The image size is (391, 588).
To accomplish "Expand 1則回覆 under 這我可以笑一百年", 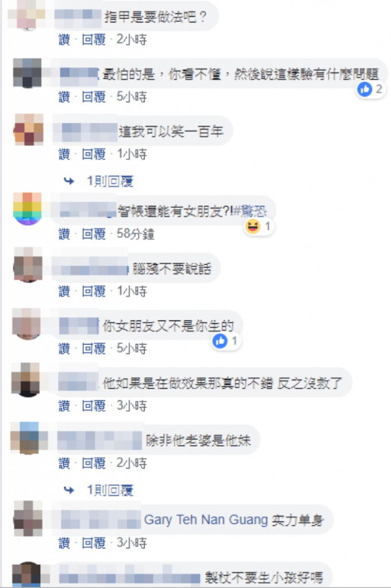I will coord(110,181).
